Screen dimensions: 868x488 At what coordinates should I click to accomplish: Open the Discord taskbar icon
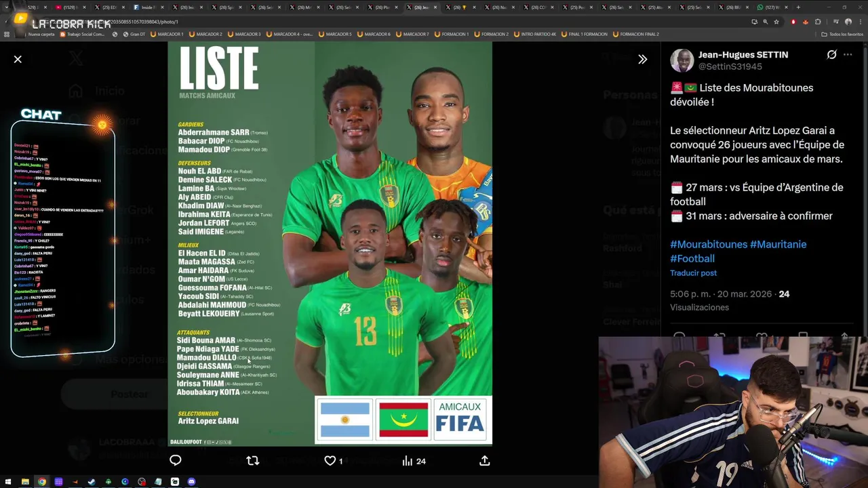pyautogui.click(x=191, y=482)
